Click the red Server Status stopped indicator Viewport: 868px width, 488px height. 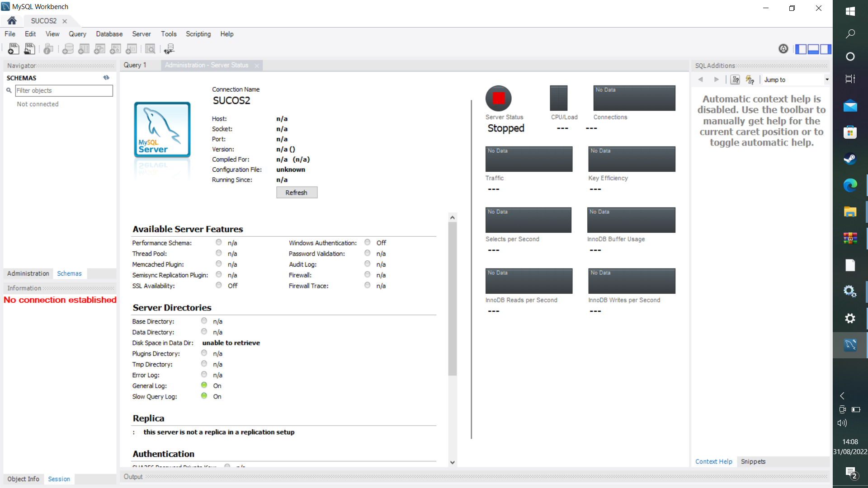click(x=499, y=98)
